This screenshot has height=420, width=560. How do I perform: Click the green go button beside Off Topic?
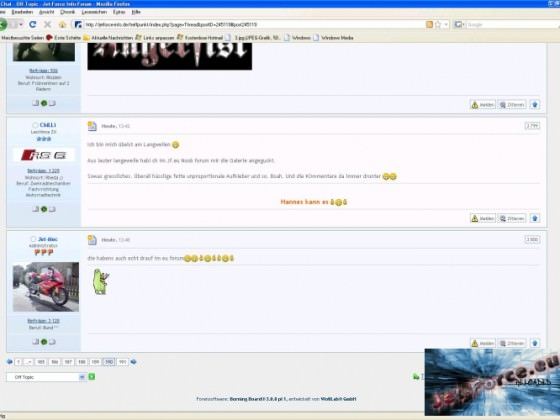click(x=92, y=376)
